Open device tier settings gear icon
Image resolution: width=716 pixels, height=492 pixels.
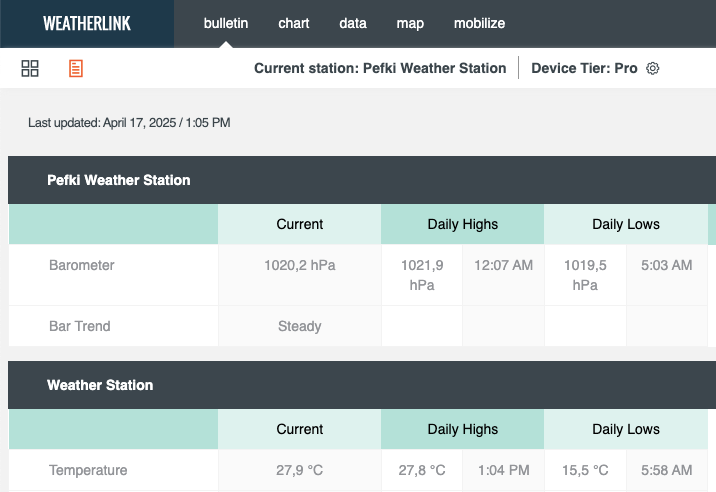[x=653, y=69]
